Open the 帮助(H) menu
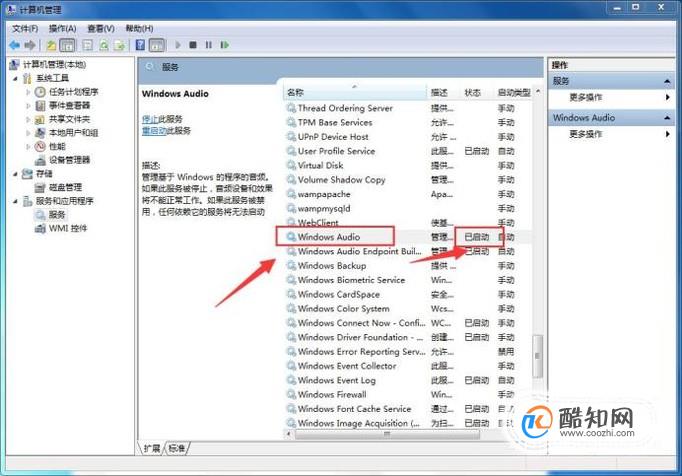682x476 pixels. (x=139, y=28)
